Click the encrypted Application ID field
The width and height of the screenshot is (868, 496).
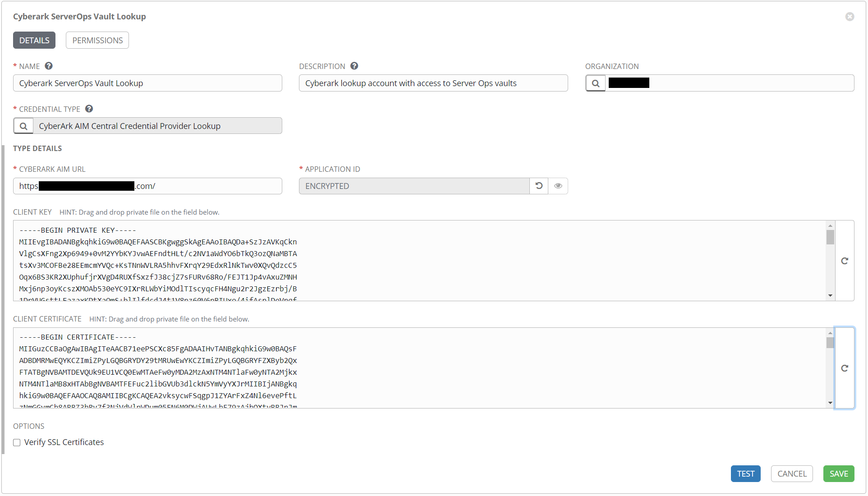(x=414, y=186)
